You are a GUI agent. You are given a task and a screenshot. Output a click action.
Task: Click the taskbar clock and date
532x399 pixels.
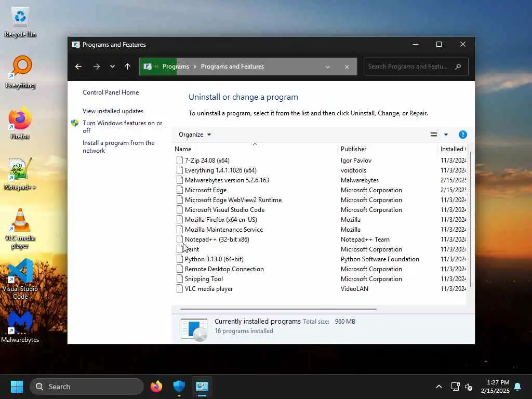[495, 387]
